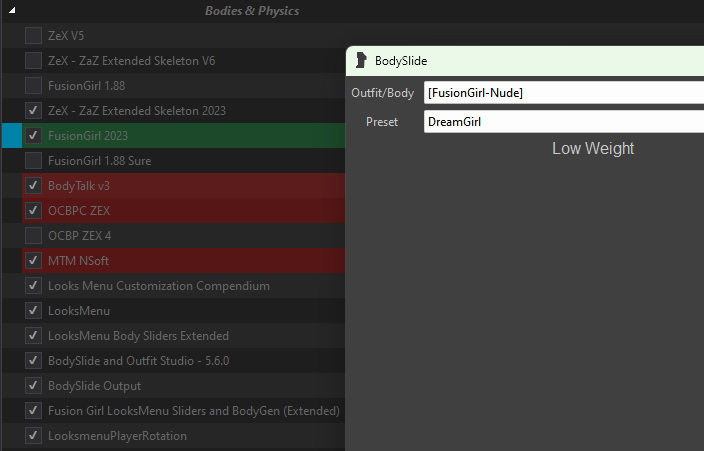
Task: Enable the ZeX V5 checkbox
Action: (x=33, y=35)
